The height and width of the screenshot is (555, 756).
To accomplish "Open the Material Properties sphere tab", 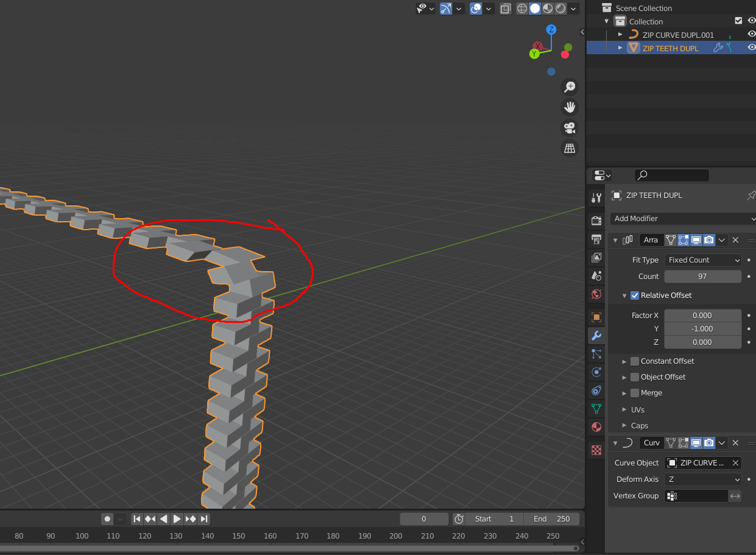I will coord(596,427).
